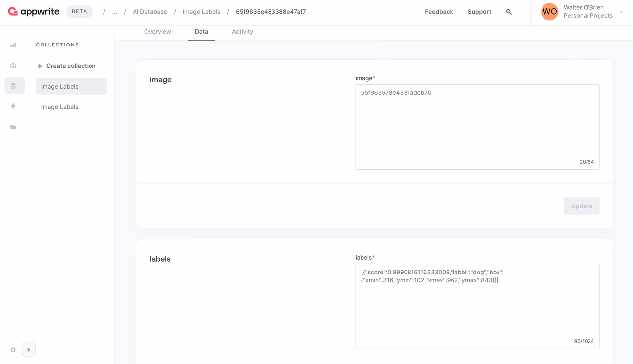Screen dimensions: 633x364
Task: Switch to the Activity tab
Action: (242, 32)
